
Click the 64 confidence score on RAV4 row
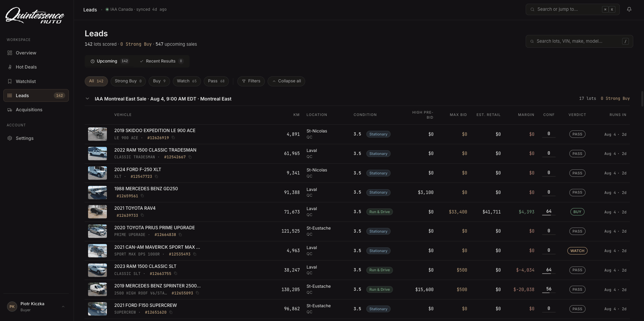point(549,211)
